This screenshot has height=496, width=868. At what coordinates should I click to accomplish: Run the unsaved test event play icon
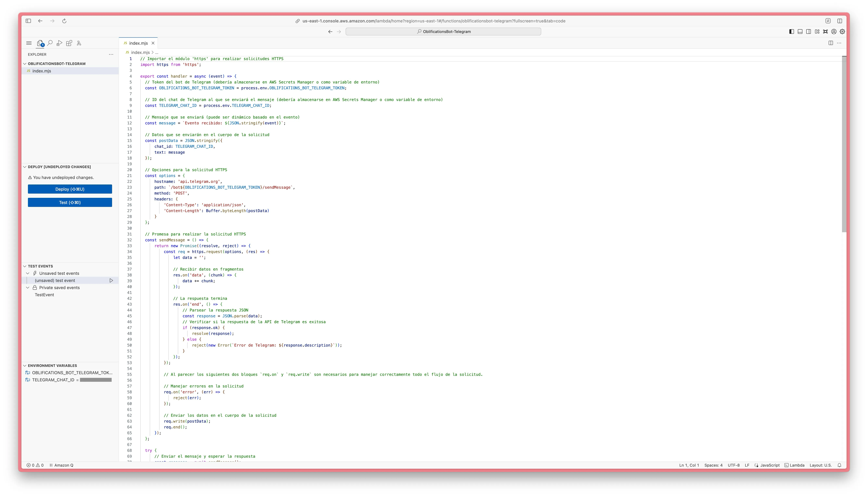click(111, 280)
